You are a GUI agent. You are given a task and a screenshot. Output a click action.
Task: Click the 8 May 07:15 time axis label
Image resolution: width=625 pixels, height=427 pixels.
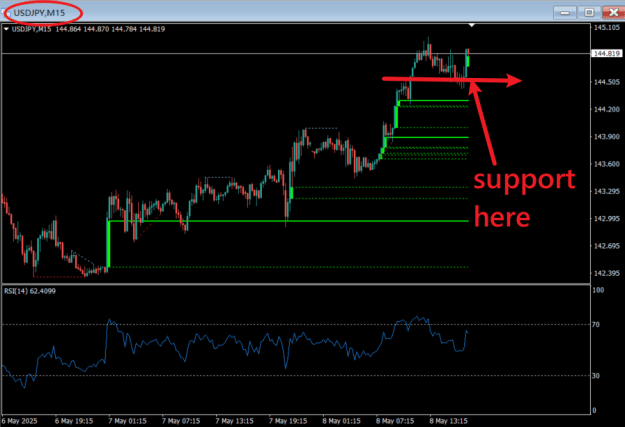395,421
